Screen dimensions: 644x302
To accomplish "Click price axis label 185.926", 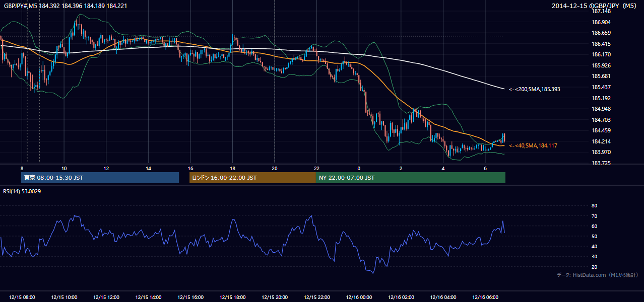I will click(601, 65).
